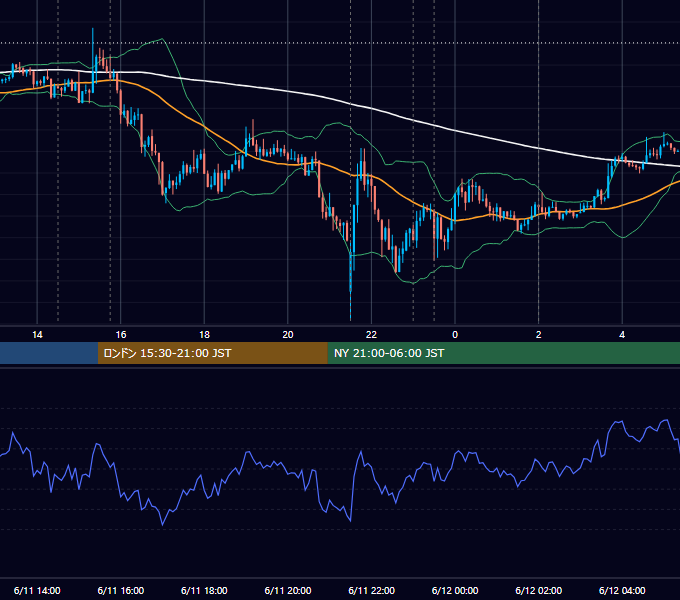Click the hour label 2 on price chart axis
This screenshot has width=680, height=600.
(x=539, y=335)
